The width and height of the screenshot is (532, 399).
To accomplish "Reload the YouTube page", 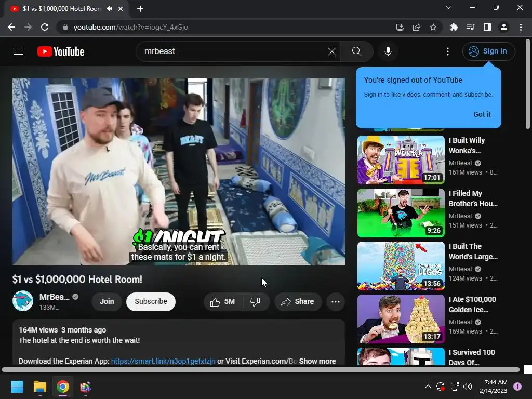I will tap(45, 27).
